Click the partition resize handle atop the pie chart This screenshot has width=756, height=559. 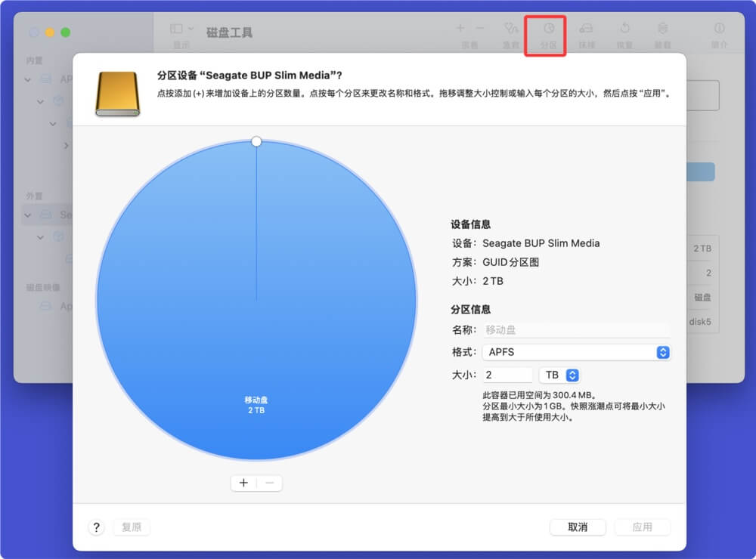pos(256,141)
